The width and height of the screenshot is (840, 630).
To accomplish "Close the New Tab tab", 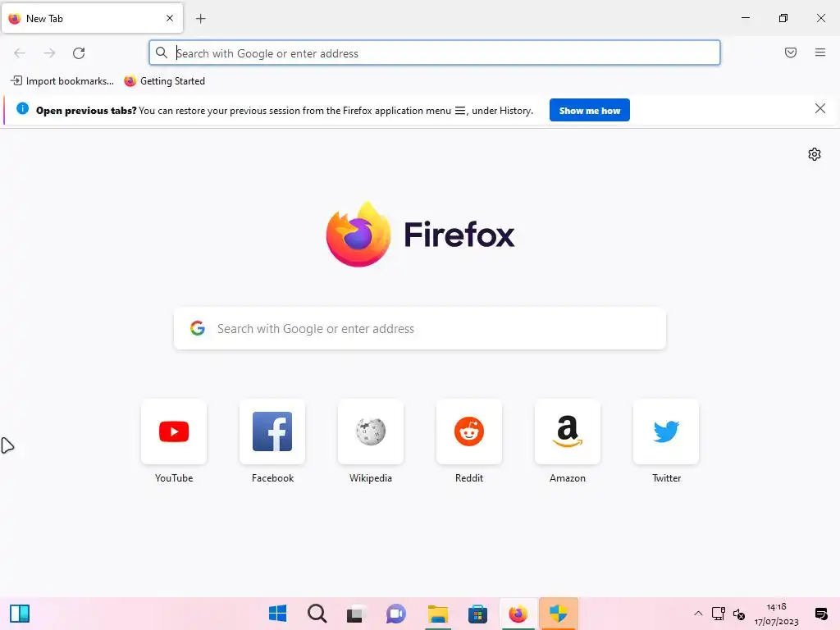I will (170, 18).
